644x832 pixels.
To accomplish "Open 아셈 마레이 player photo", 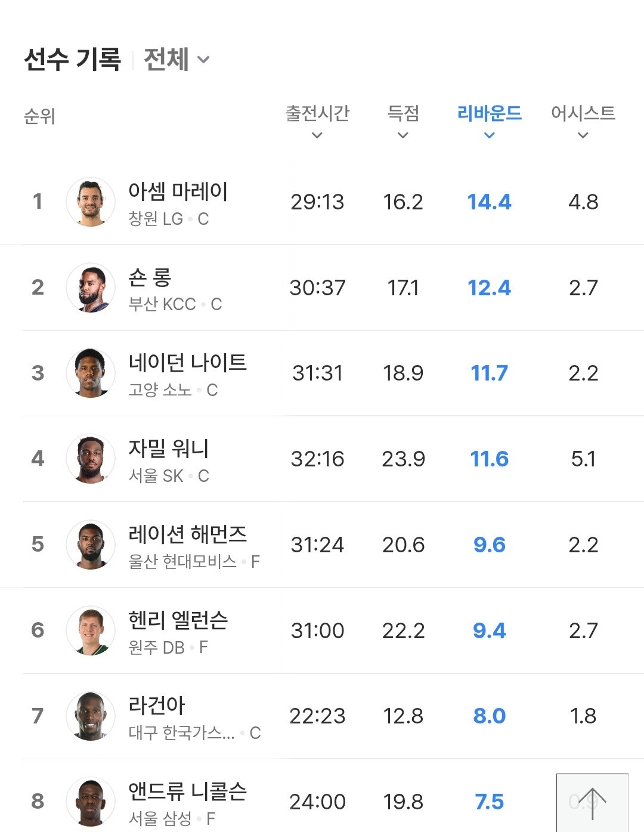I will [x=91, y=202].
